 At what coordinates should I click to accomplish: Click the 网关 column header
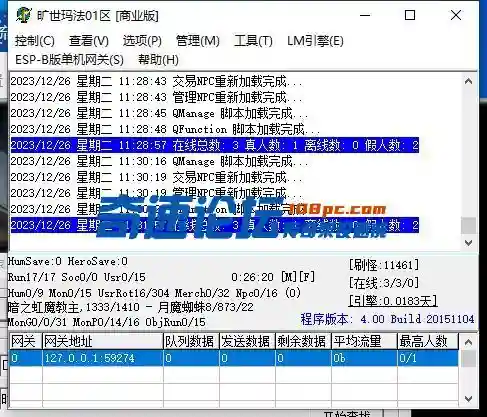25,341
